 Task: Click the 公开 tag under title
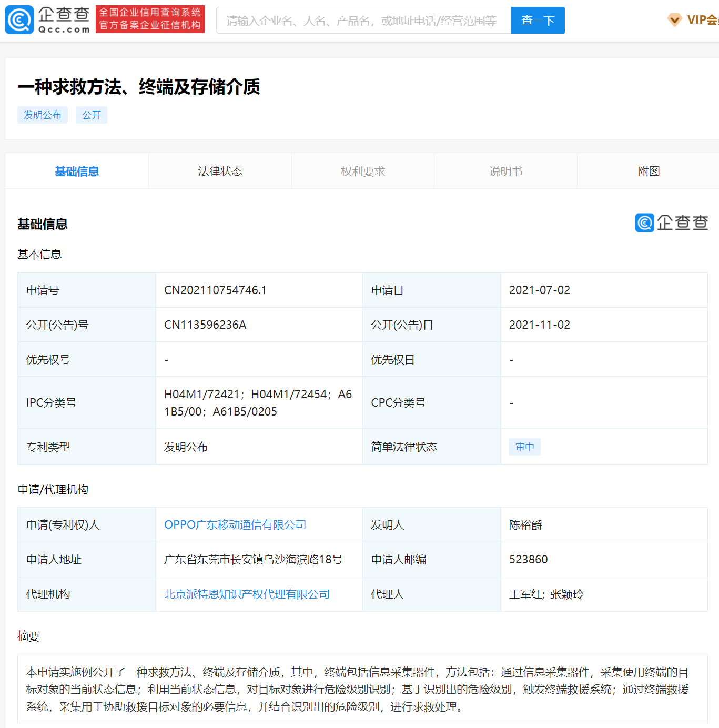coord(92,115)
